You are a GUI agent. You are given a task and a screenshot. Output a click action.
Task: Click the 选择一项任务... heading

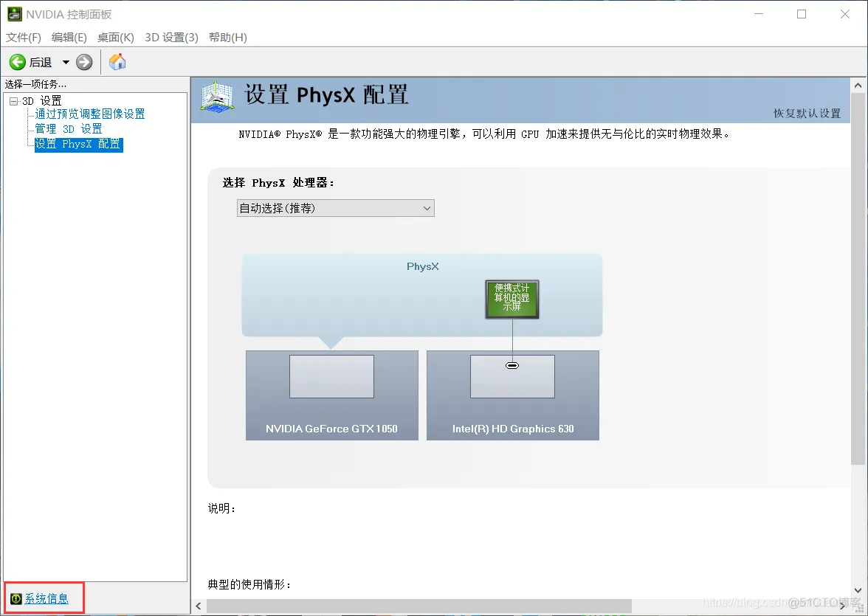pos(35,84)
